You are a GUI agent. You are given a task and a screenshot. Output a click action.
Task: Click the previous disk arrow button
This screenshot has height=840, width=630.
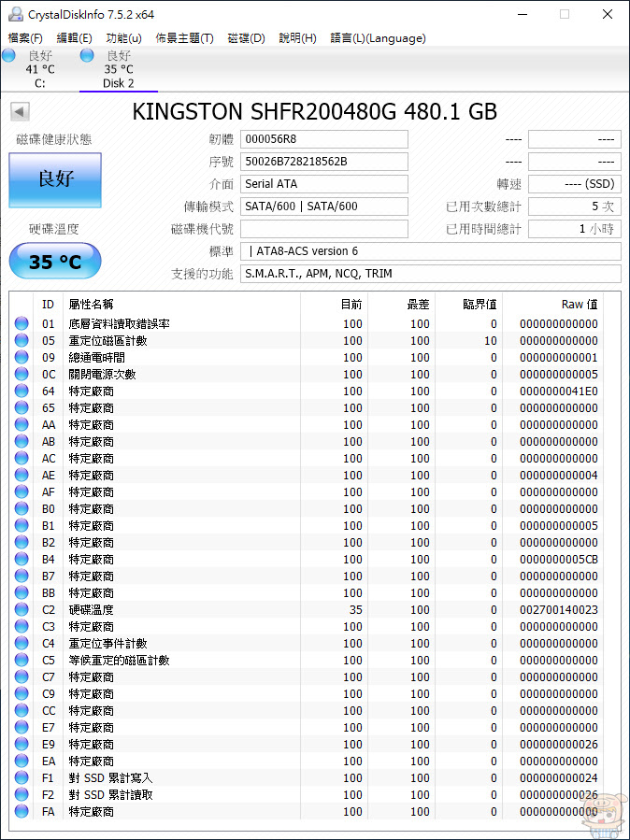[20, 112]
